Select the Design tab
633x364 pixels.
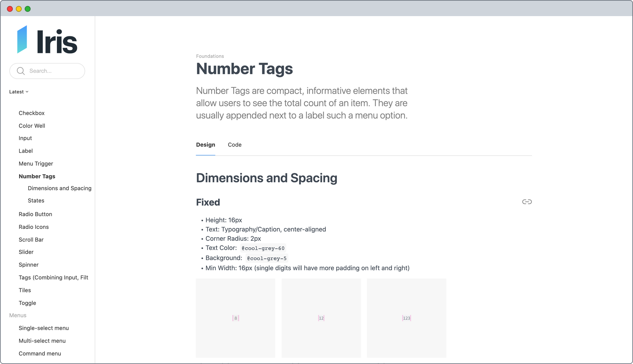205,145
